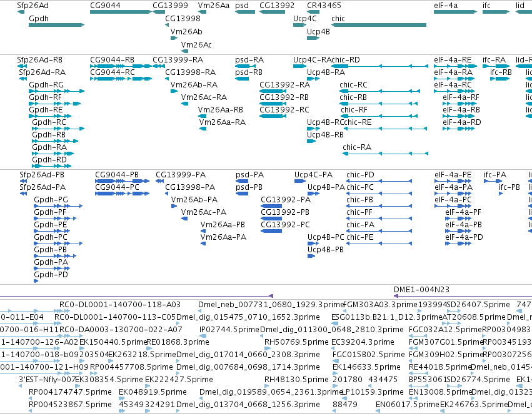Select protein eIF-4a-PE
The width and height of the screenshot is (532, 414).
coord(453,181)
